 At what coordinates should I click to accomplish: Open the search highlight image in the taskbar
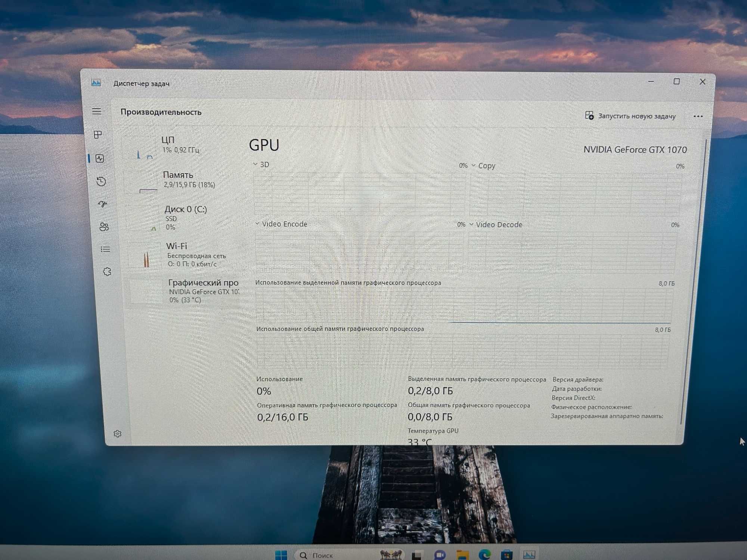pos(390,554)
